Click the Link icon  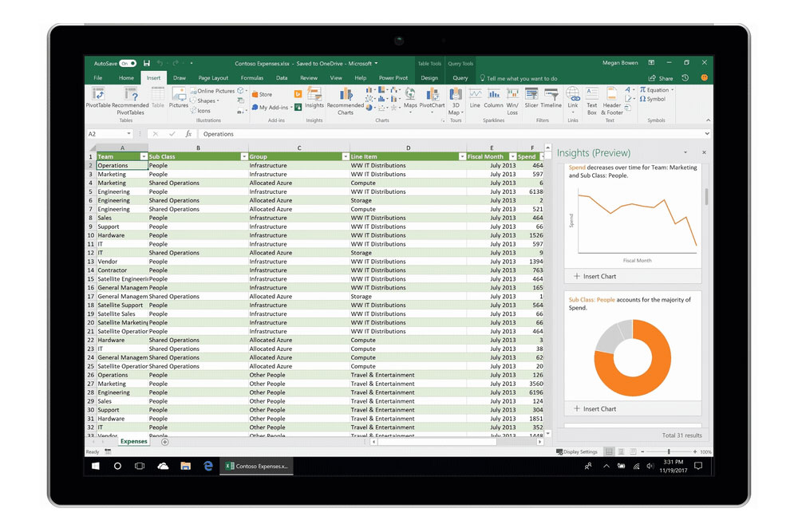572,94
